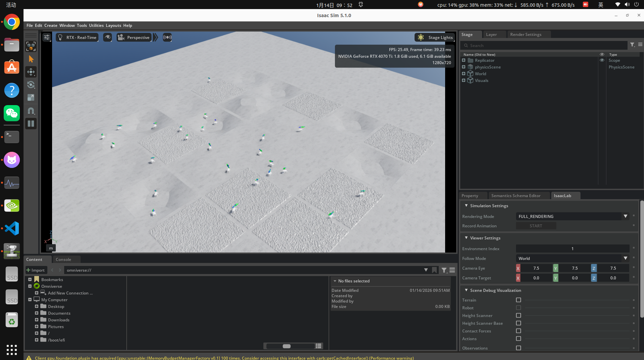Choose the Move gizmo tool
Screen dimensions: 644x360
[31, 72]
